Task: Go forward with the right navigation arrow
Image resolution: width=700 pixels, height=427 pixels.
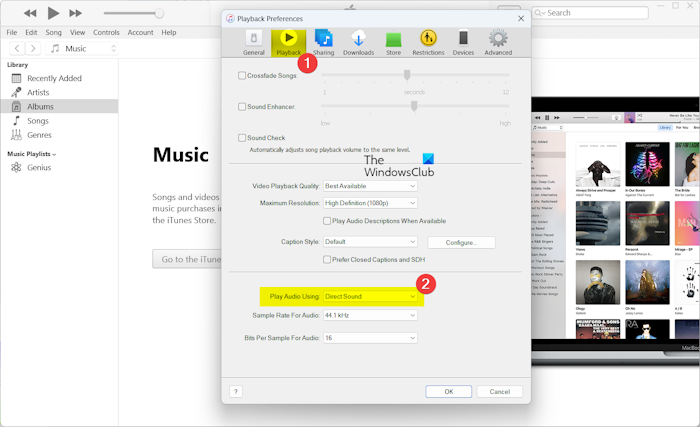Action: (33, 48)
